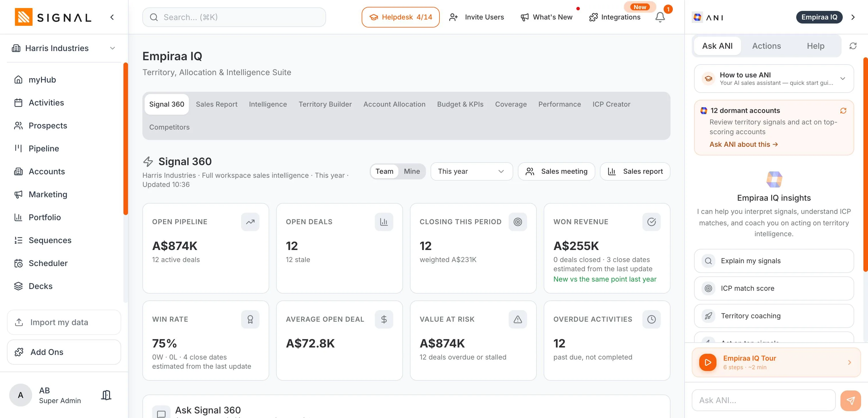Open the Territory Builder tab
Viewport: 868px width, 418px height.
(x=325, y=104)
